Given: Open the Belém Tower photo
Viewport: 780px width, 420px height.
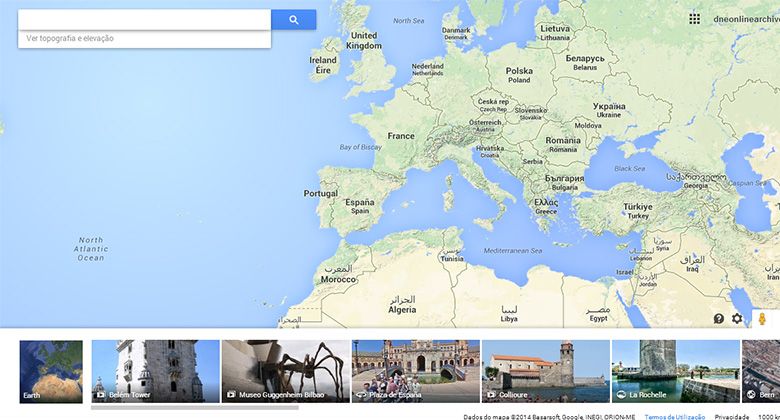Looking at the screenshot, I should point(155,371).
